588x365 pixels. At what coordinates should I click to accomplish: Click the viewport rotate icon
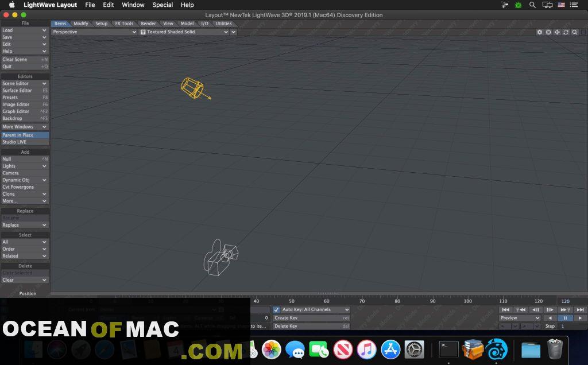[566, 32]
